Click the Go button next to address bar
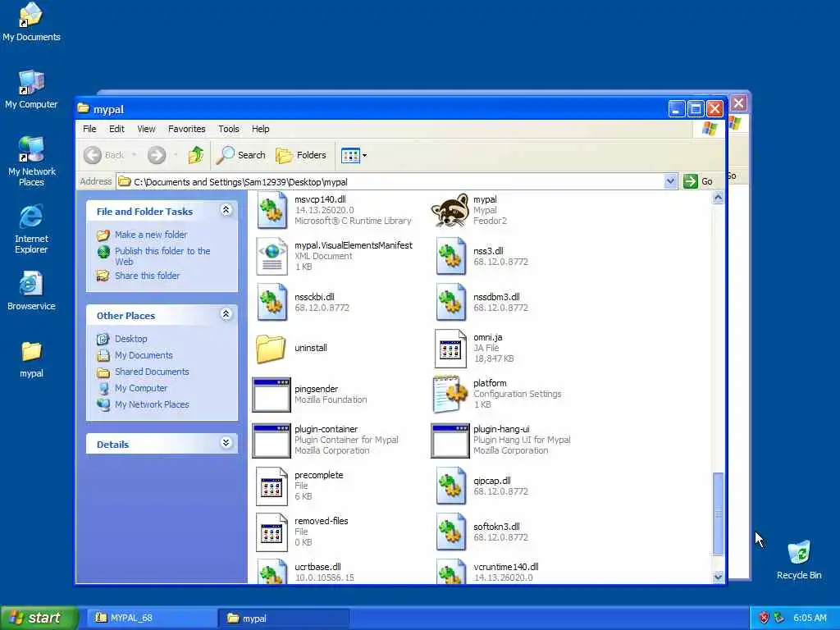This screenshot has width=840, height=630. click(x=699, y=181)
